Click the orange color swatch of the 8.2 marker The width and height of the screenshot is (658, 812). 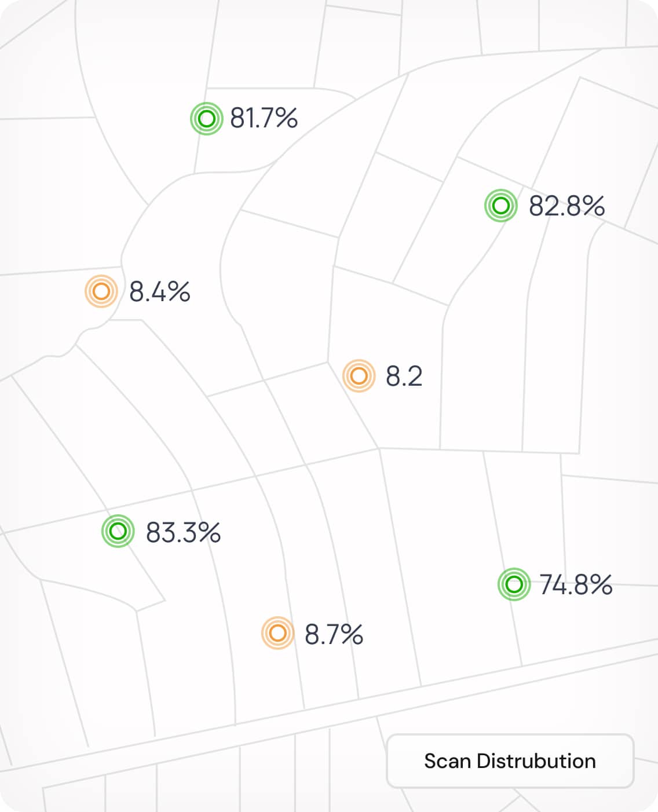(x=359, y=376)
